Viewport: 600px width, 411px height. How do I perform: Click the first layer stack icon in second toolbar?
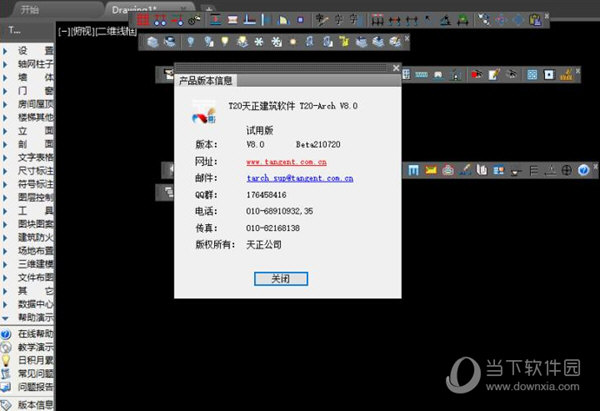153,41
